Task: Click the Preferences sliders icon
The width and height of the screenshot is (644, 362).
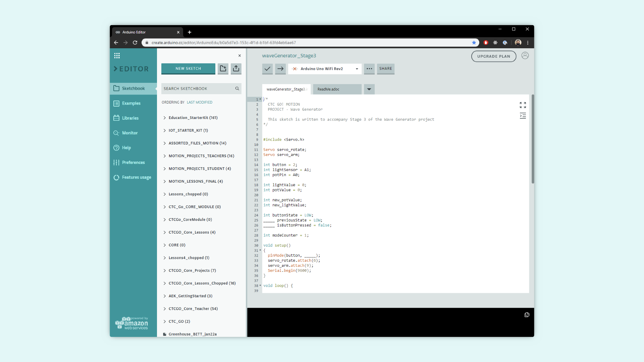Action: tap(116, 163)
